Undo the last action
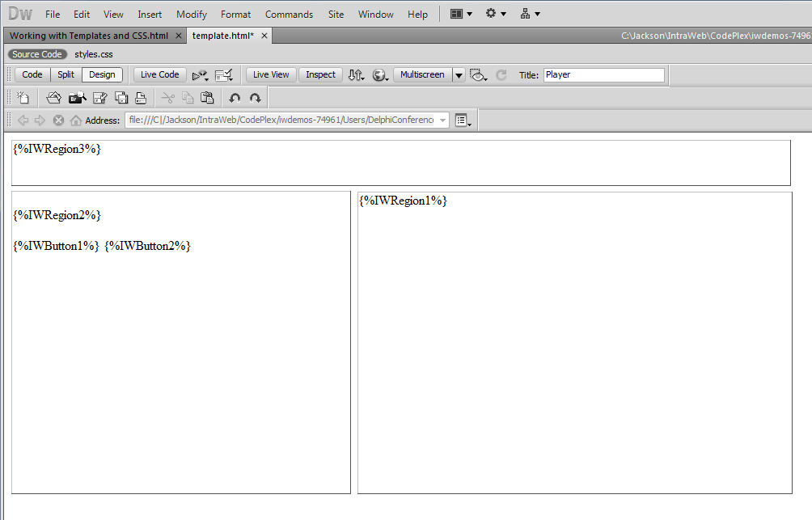This screenshot has width=812, height=520. [x=235, y=97]
